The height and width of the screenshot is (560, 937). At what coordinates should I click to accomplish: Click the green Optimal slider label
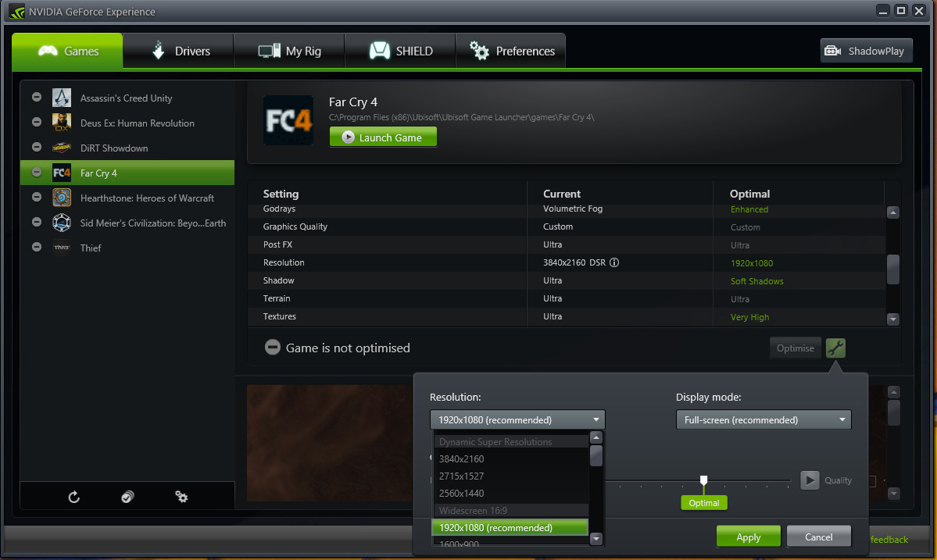point(704,503)
